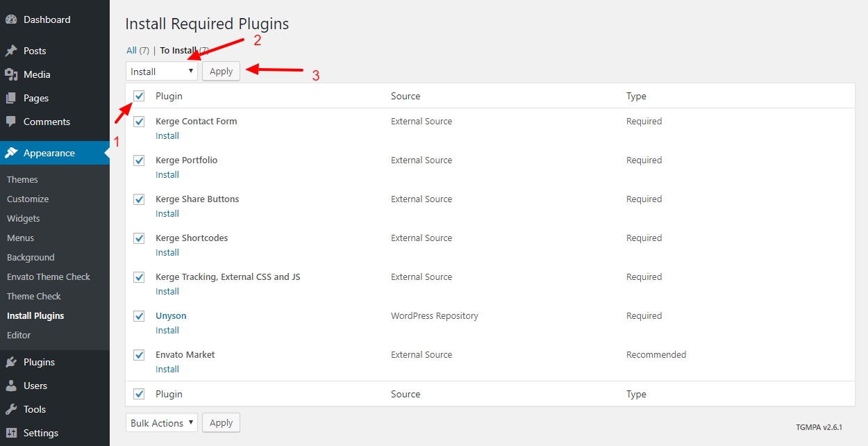Click Install link under Kerge Portfolio
The image size is (868, 446).
[167, 175]
